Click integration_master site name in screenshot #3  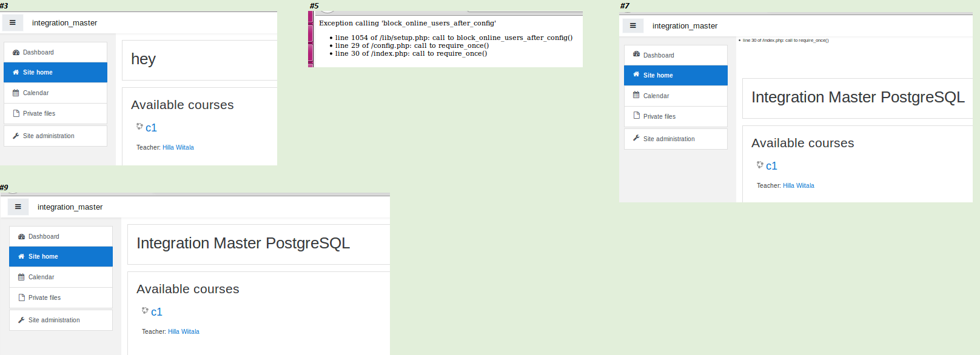click(64, 23)
